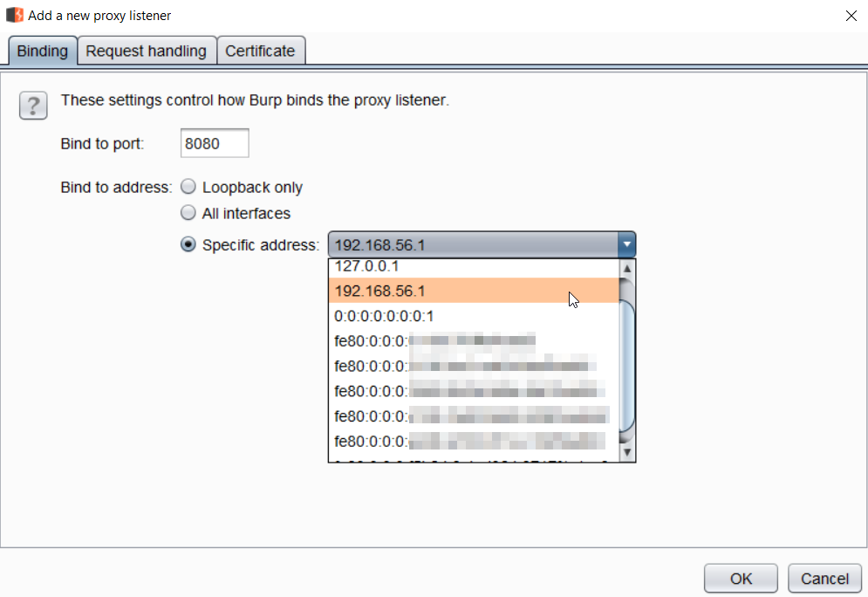The height and width of the screenshot is (597, 868).
Task: Click the Burp Suite logo in title bar
Action: [x=15, y=15]
